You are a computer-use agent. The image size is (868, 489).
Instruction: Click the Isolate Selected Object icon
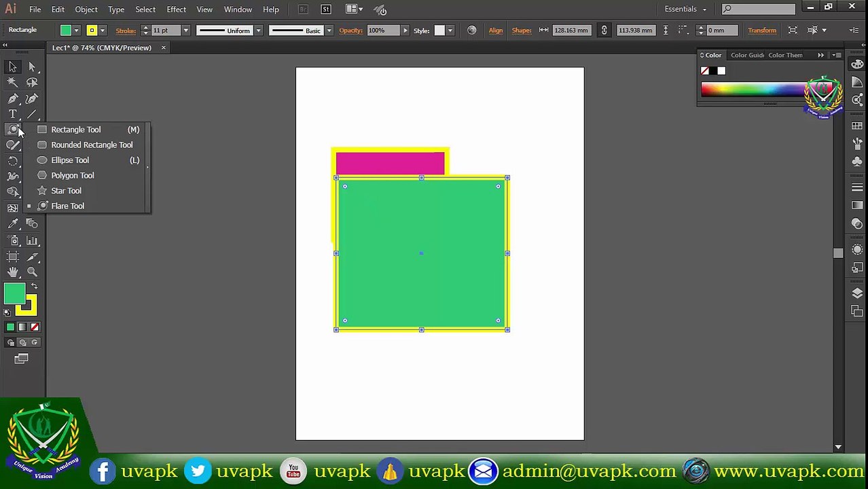click(x=793, y=30)
